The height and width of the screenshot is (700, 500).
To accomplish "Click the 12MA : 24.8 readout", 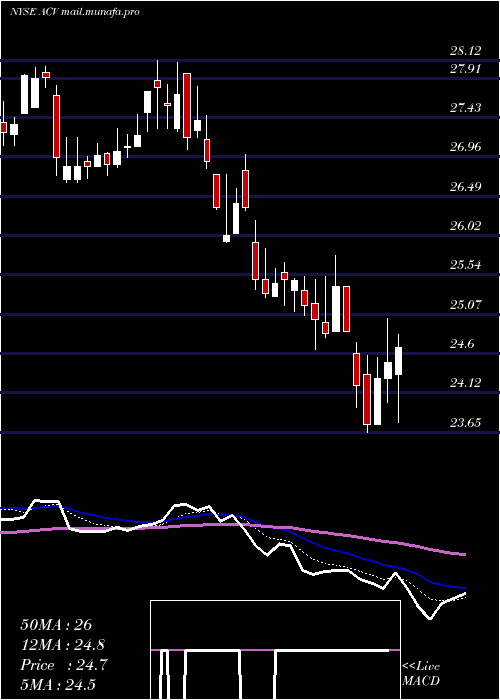I will 63,645.
